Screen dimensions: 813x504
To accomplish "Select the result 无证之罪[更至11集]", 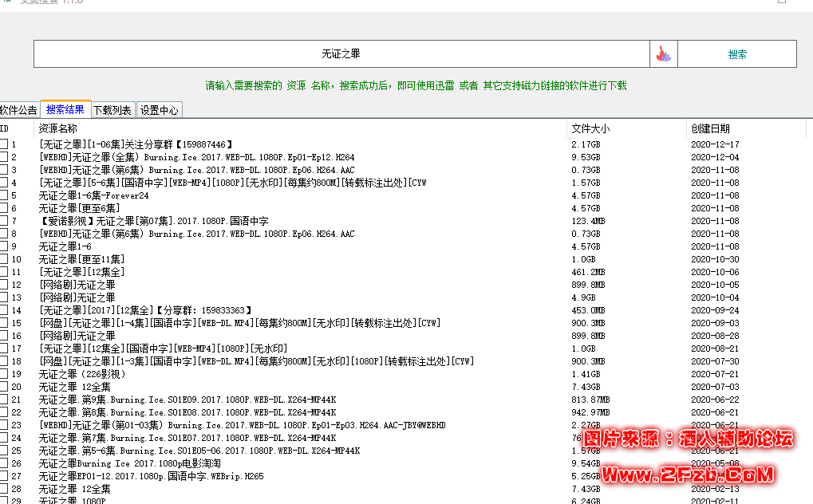I will click(82, 259).
